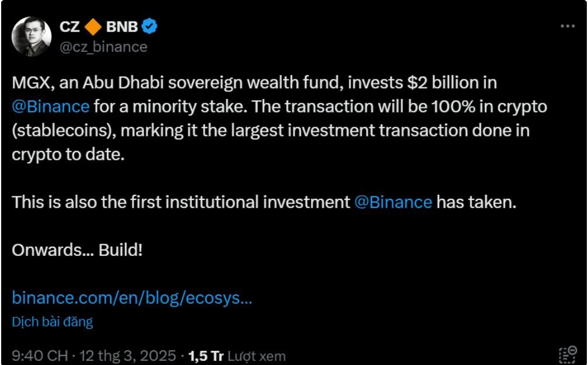The width and height of the screenshot is (588, 365).
Task: Open CZ's profile picture
Action: (x=32, y=36)
